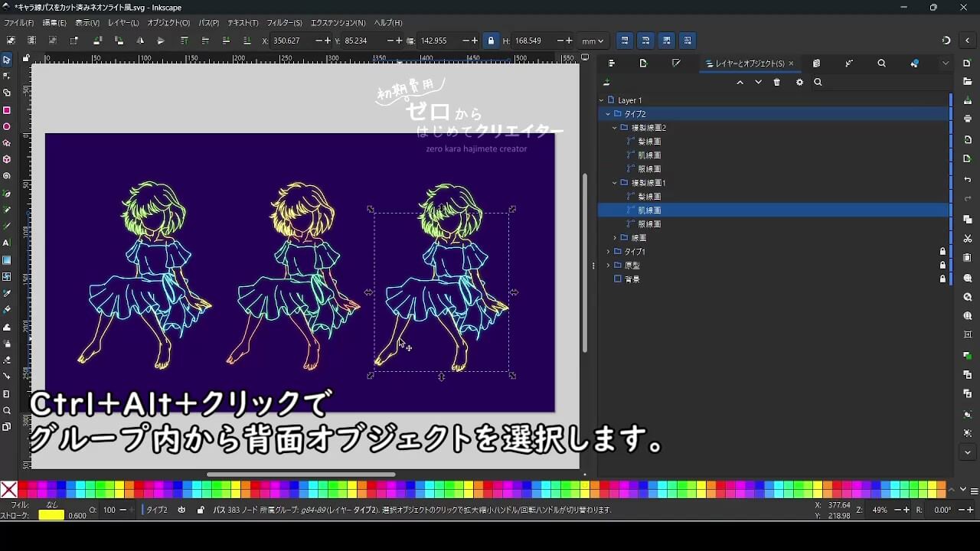Collapse the 複製線画2 group
Screen dimensions: 980x551
(615, 128)
